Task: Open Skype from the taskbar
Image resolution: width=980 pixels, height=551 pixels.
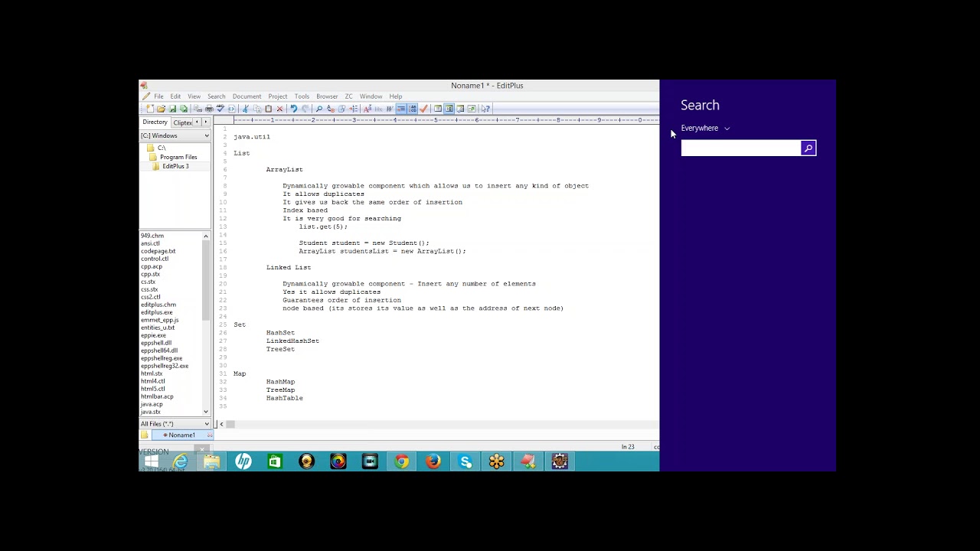Action: [465, 461]
